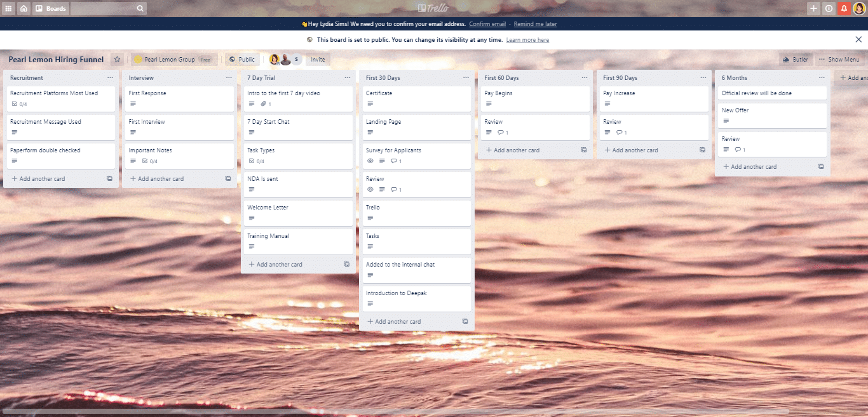Image resolution: width=868 pixels, height=417 pixels.
Task: Click the card template icon in 7 Day Trial list
Action: 346,265
